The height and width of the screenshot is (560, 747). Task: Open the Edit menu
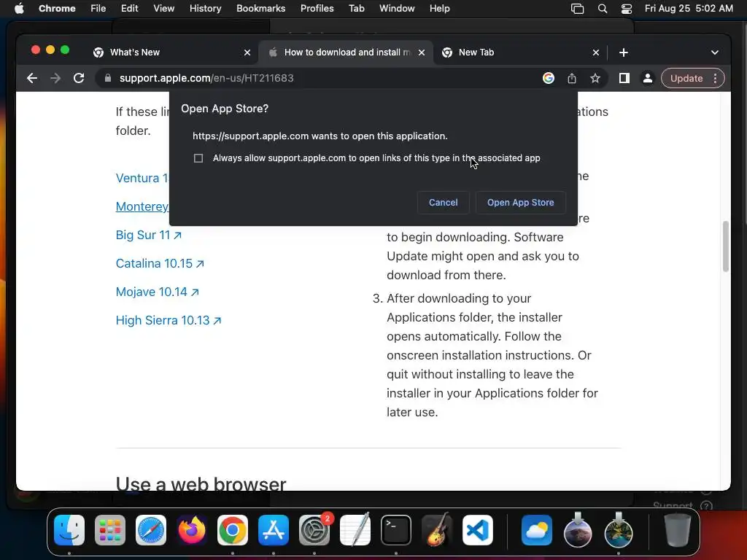pos(129,8)
